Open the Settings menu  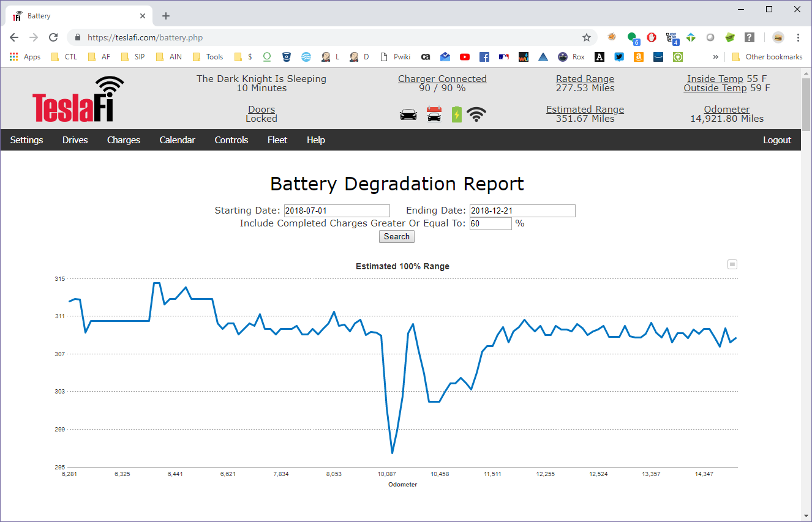27,140
